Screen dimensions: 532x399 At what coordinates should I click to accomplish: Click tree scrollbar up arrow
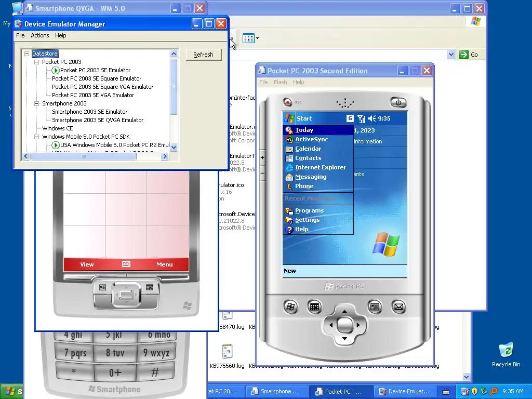(x=174, y=54)
